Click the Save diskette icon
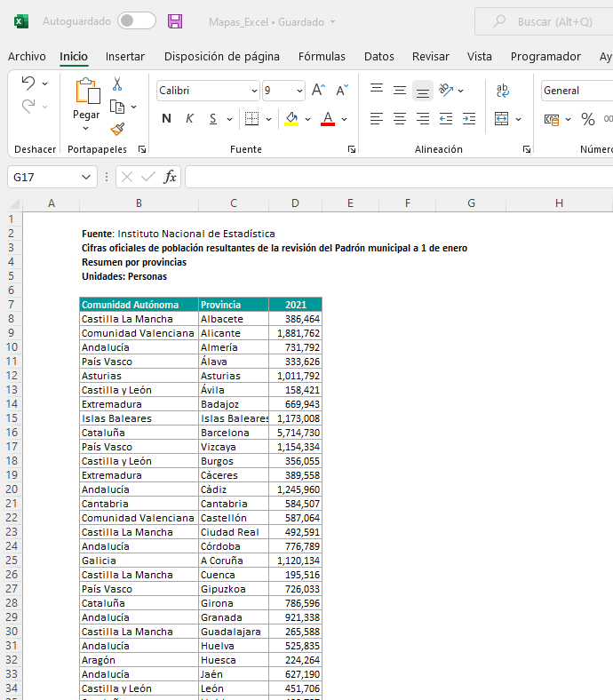 175,21
